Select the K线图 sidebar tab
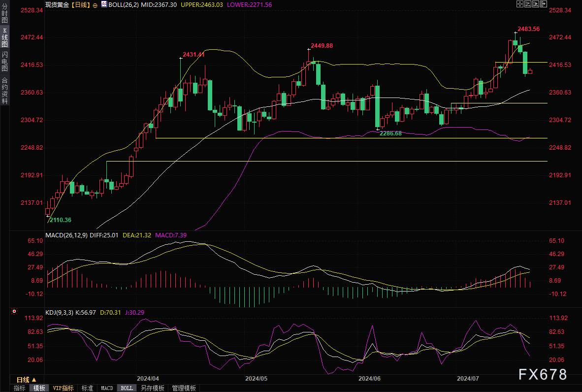Viewport: 582px width, 392px height. tap(4, 37)
